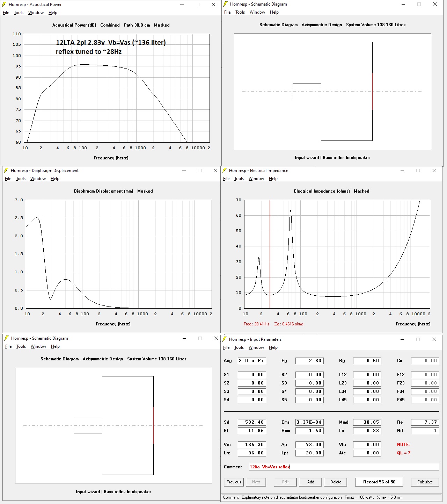Image resolution: width=447 pixels, height=504 pixels.
Task: Click the Lpt field showing 20.00
Action: tap(309, 453)
